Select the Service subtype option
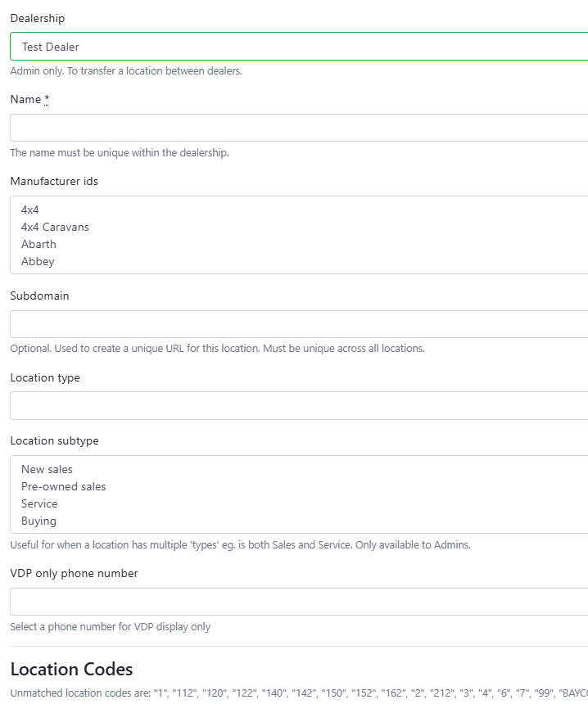The image size is (588, 704). [x=39, y=503]
